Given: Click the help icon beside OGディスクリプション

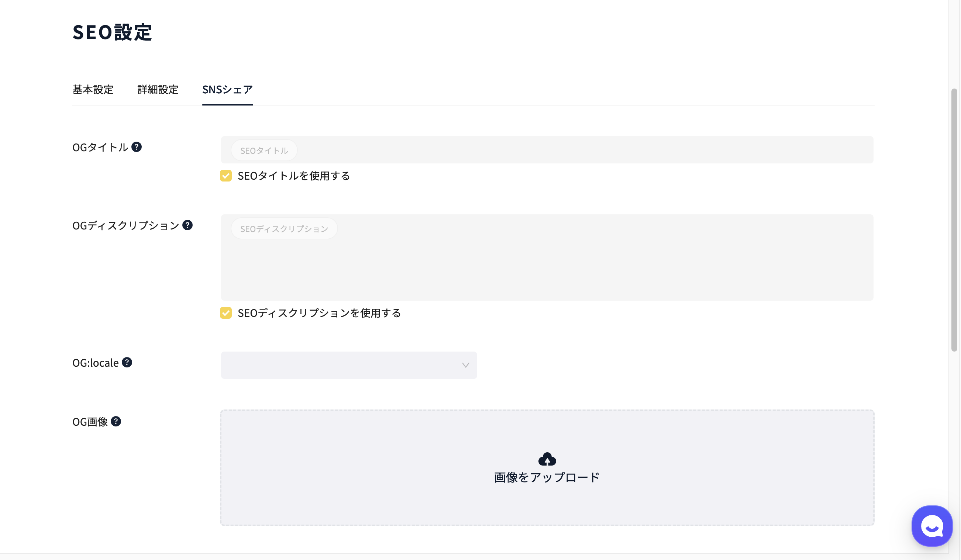Looking at the screenshot, I should [x=187, y=225].
